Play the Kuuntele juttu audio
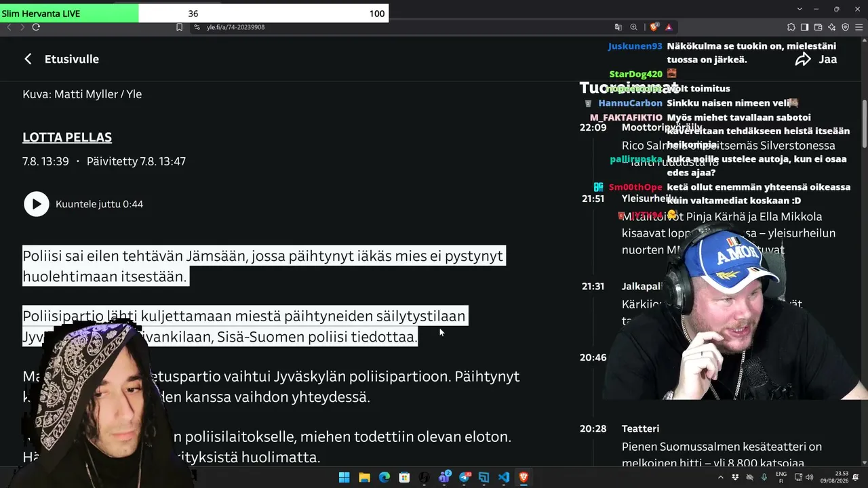Viewport: 868px width, 488px height. click(x=37, y=204)
